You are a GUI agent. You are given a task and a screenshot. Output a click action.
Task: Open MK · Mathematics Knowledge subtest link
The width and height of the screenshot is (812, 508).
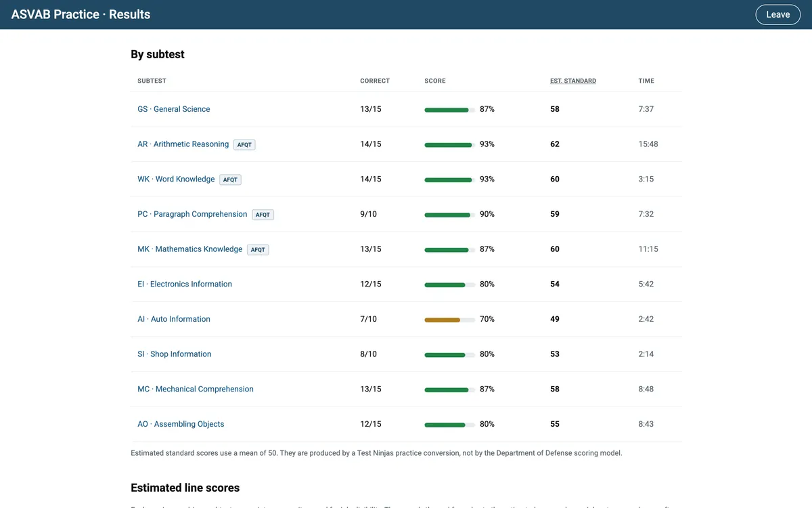click(190, 249)
